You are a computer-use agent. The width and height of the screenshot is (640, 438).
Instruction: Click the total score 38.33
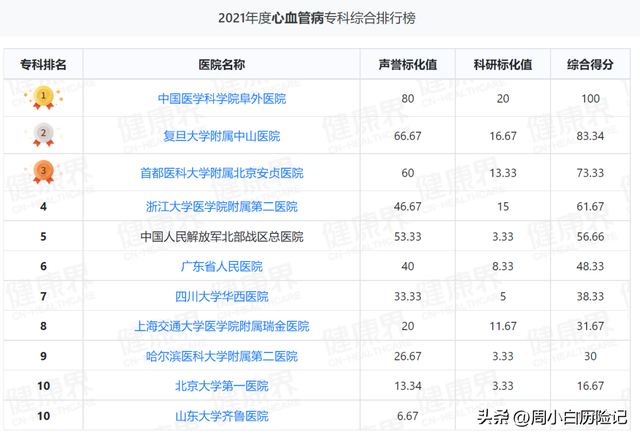pos(590,296)
